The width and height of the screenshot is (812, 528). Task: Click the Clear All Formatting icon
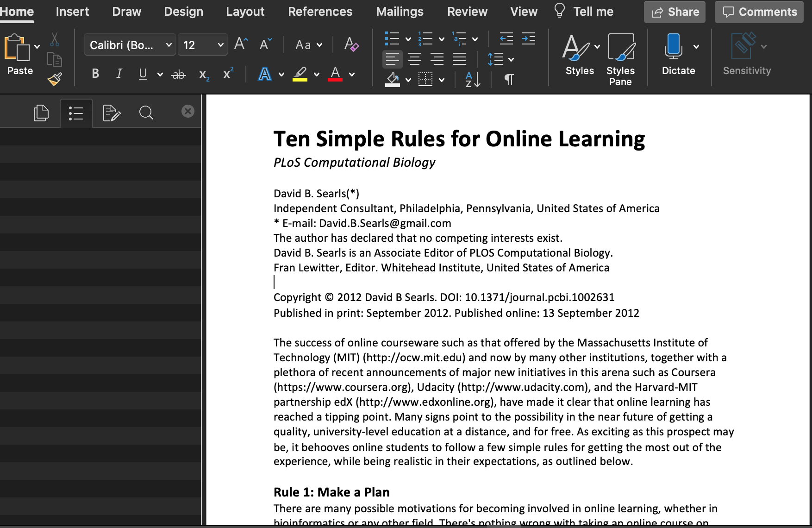pyautogui.click(x=351, y=45)
